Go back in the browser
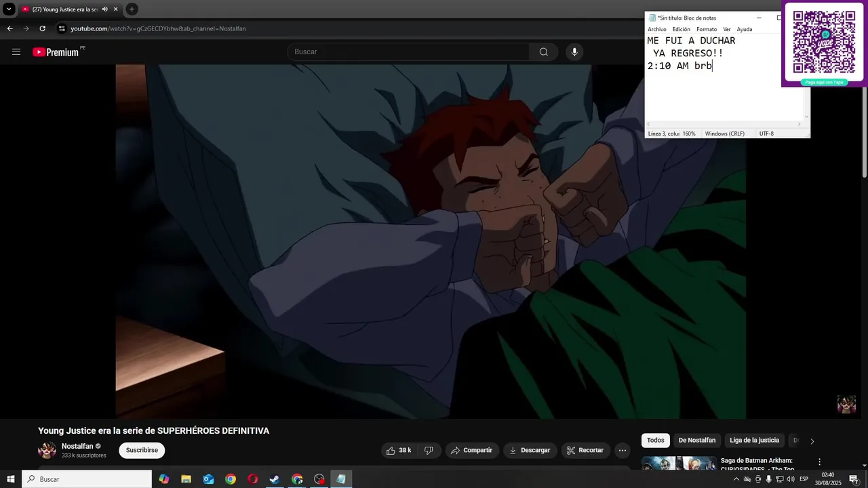Image resolution: width=868 pixels, height=488 pixels. 9,28
